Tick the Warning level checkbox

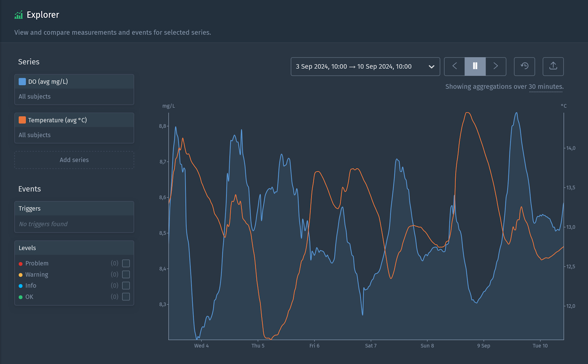coord(126,275)
